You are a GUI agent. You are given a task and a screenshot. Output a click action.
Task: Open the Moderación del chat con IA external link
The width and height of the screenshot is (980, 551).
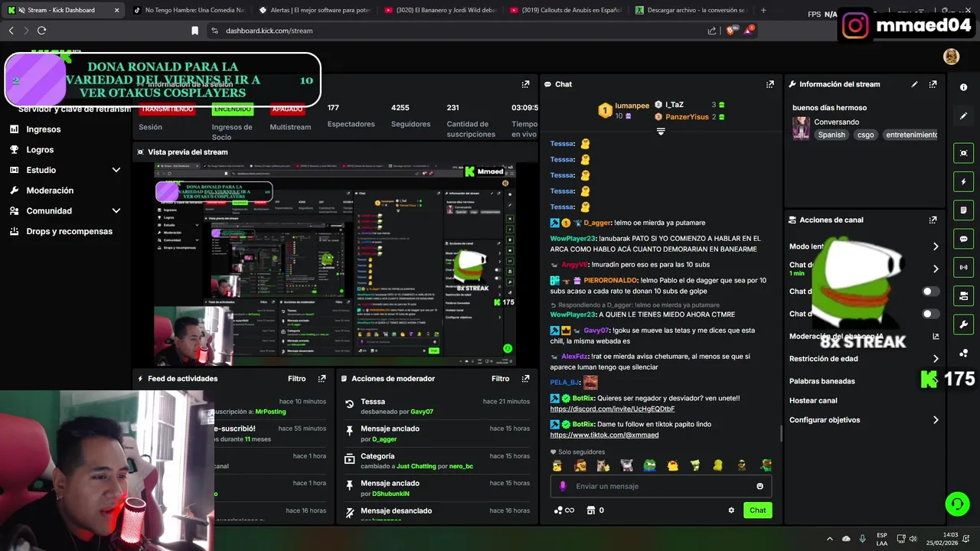[x=936, y=336]
